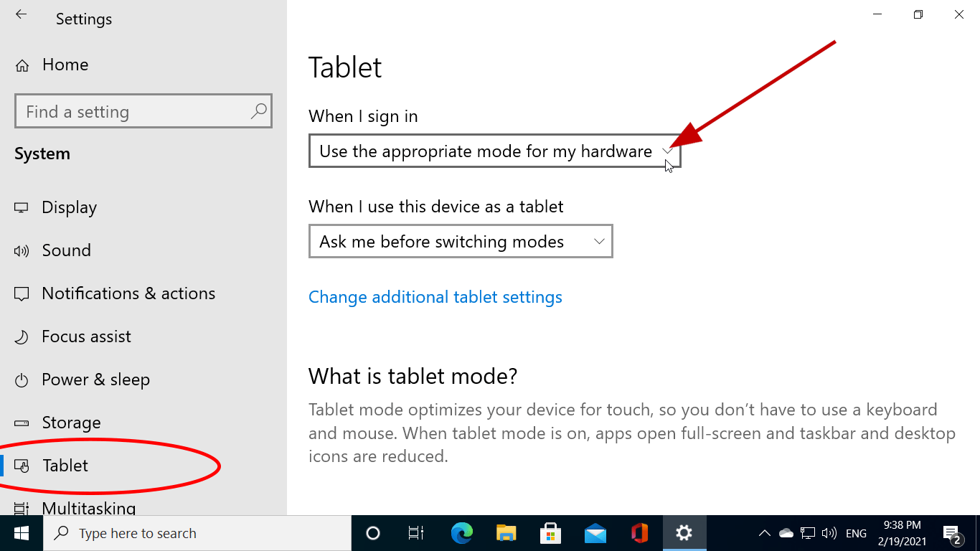Image resolution: width=980 pixels, height=551 pixels.
Task: Select Sound in the settings sidebar
Action: tap(66, 250)
